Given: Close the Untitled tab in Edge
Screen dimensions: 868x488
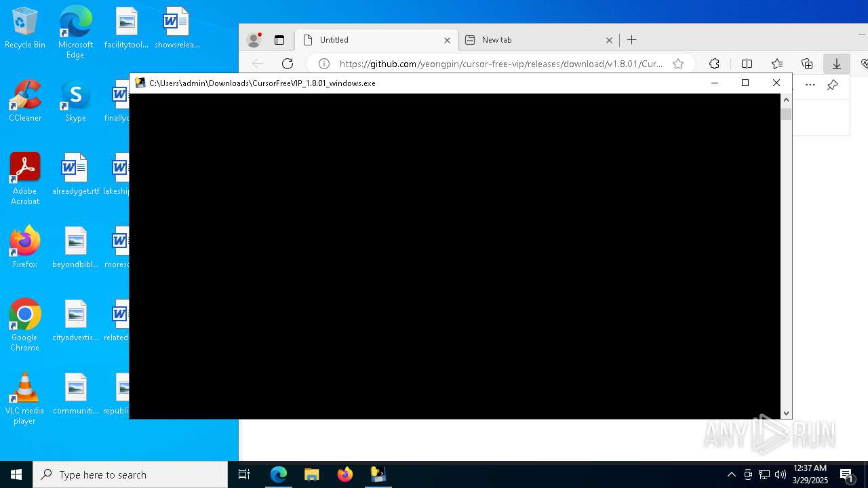Looking at the screenshot, I should (447, 40).
